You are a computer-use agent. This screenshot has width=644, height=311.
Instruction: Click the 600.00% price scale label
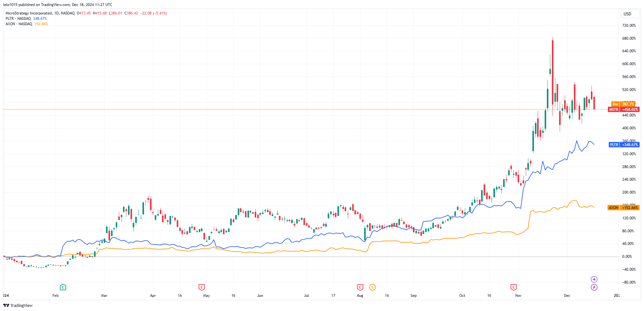[x=629, y=64]
